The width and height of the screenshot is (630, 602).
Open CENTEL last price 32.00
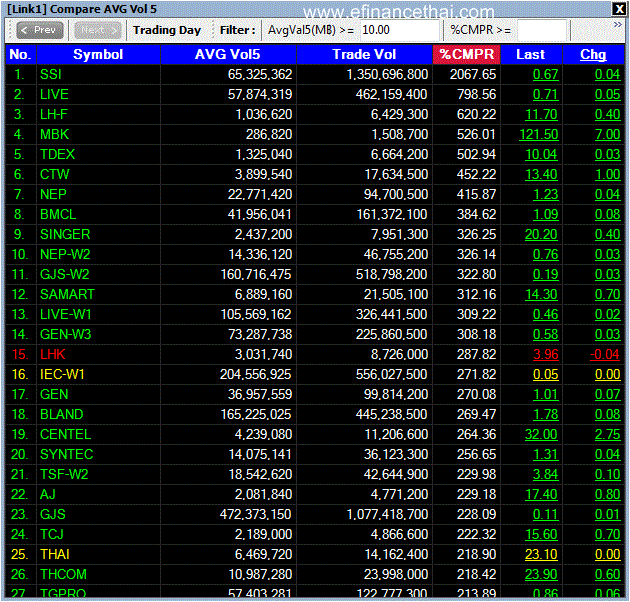(x=541, y=434)
